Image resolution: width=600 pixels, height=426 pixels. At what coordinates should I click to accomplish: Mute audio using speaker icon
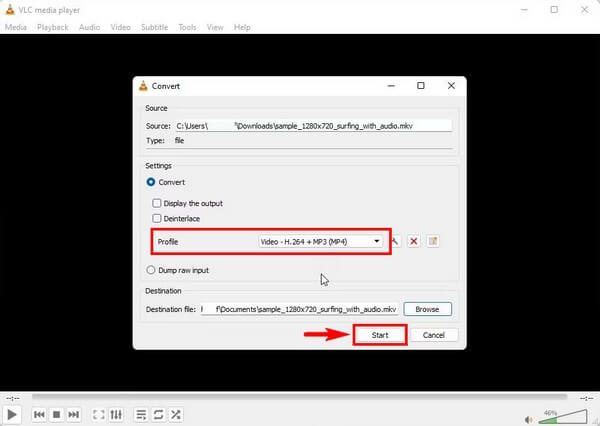click(529, 420)
